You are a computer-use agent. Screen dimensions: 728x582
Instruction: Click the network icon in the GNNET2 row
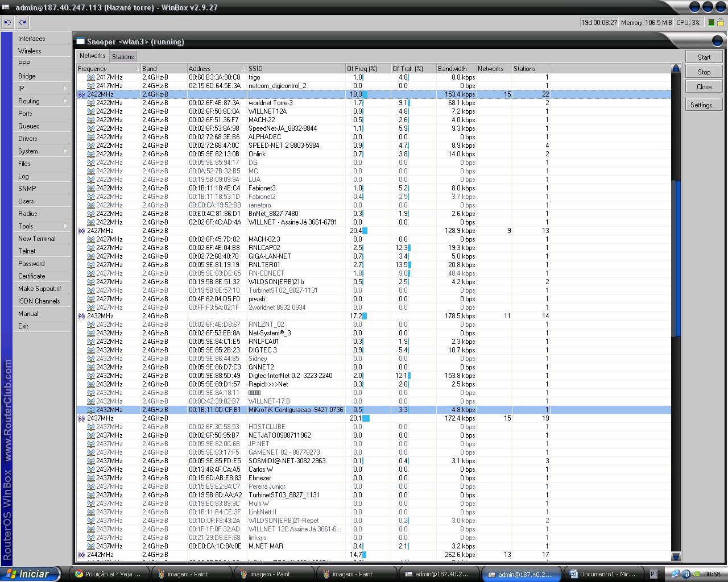click(90, 367)
